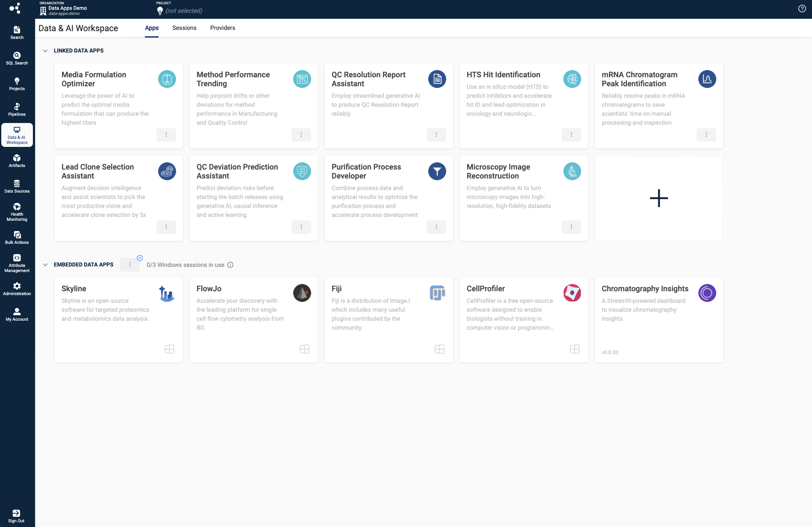Open the help question mark icon
Image resolution: width=812 pixels, height=527 pixels.
coord(802,9)
